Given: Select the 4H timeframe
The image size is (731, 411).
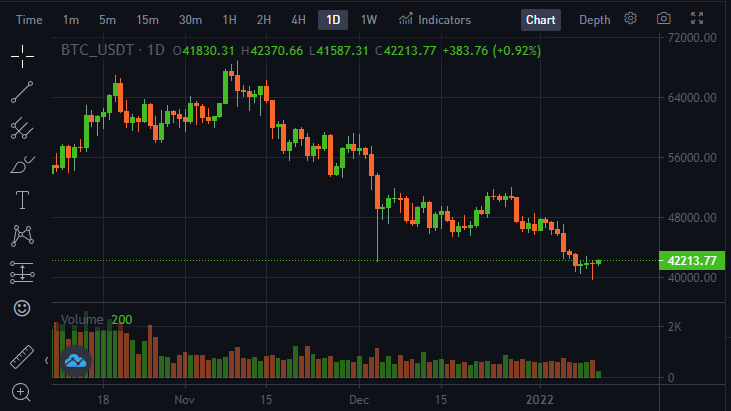Looking at the screenshot, I should (x=298, y=20).
